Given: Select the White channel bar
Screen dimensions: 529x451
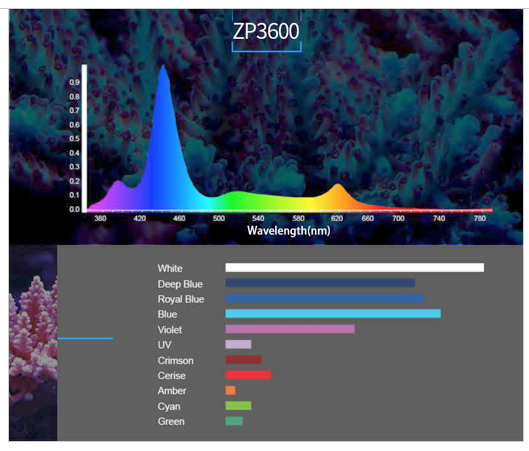Looking at the screenshot, I should point(355,268).
